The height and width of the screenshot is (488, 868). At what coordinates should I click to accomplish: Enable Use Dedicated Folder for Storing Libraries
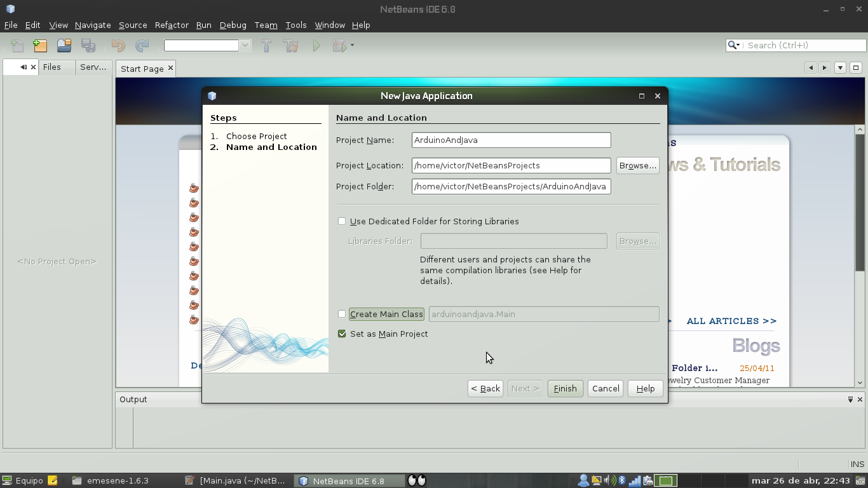coord(342,221)
